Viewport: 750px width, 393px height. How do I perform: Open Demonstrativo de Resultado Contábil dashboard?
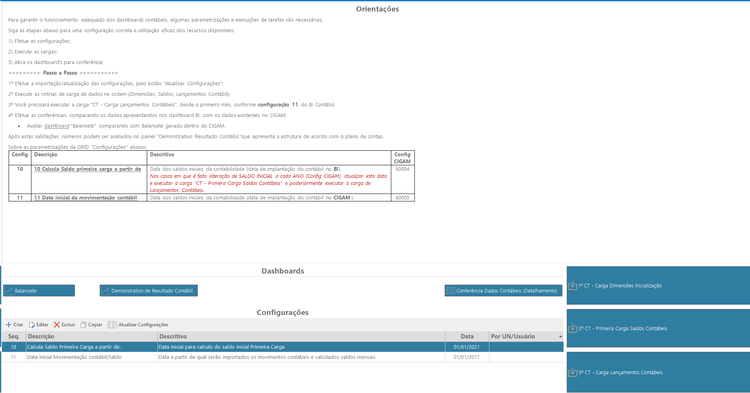[x=149, y=291]
